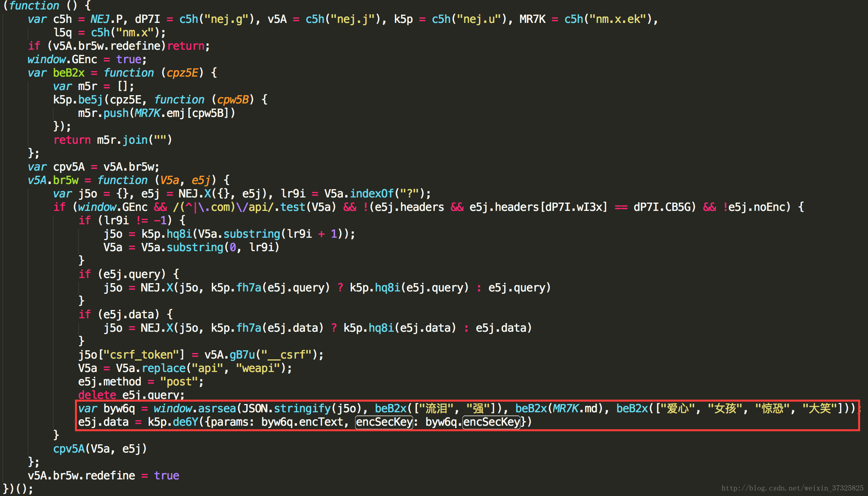Click 'v5A.br5w = function (V5a, e5j)' line
This screenshot has height=496, width=868.
128,180
